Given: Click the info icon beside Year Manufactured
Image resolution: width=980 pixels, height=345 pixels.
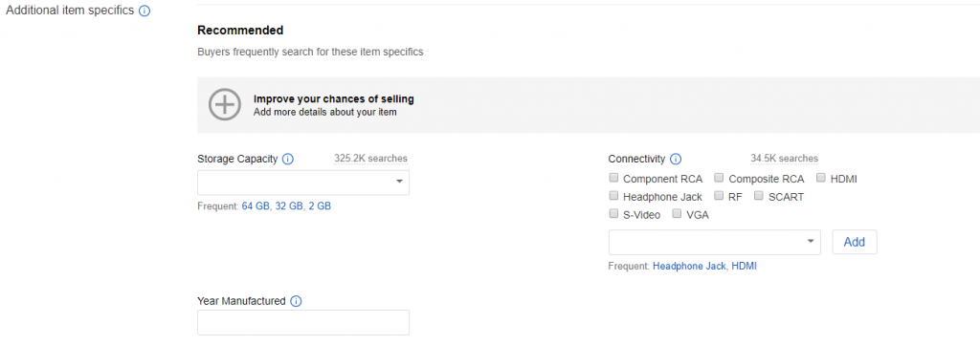Looking at the screenshot, I should tap(297, 301).
